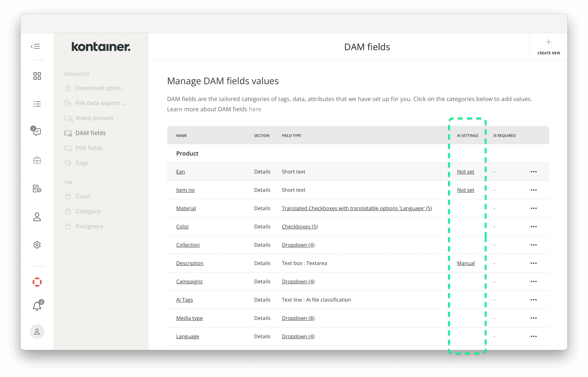Open Video presets in the sidebar

tap(94, 118)
